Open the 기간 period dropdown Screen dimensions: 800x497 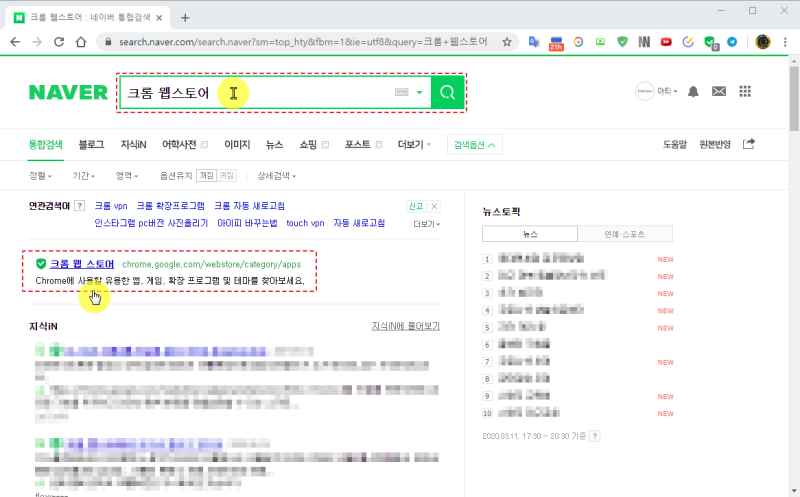click(x=84, y=176)
